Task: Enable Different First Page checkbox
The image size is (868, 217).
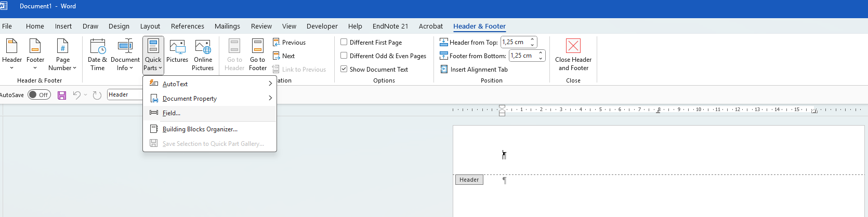Action: tap(344, 42)
